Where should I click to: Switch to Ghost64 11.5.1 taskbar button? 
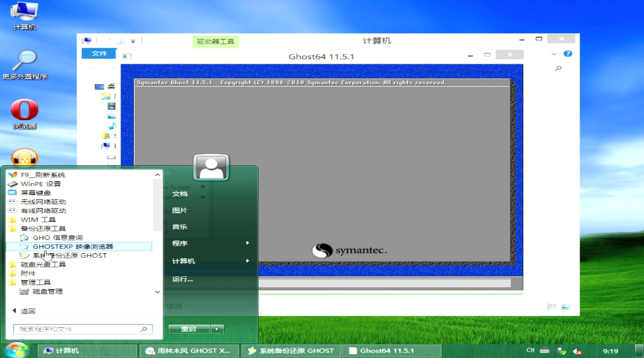(392, 350)
